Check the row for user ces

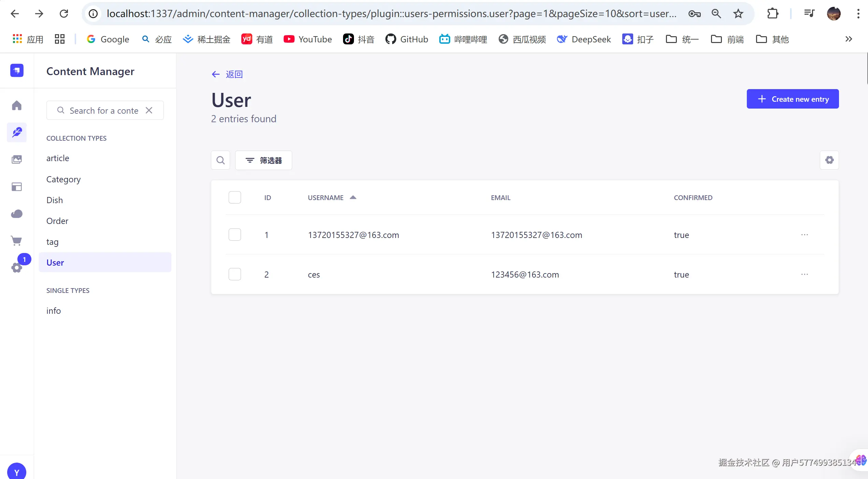click(234, 274)
